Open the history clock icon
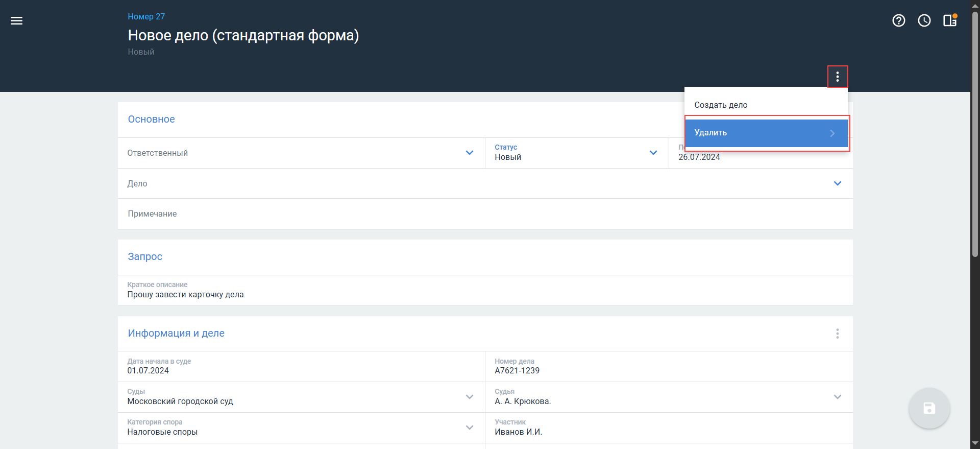Image resolution: width=980 pixels, height=449 pixels. (x=924, y=20)
